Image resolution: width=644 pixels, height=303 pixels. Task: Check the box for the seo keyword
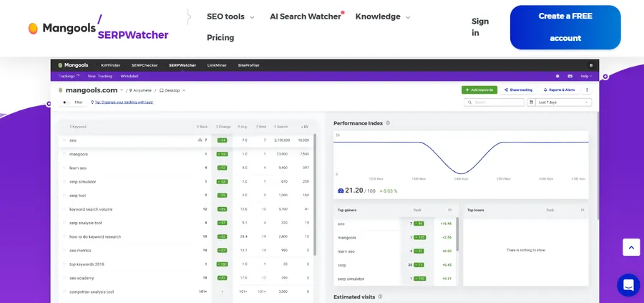64,140
